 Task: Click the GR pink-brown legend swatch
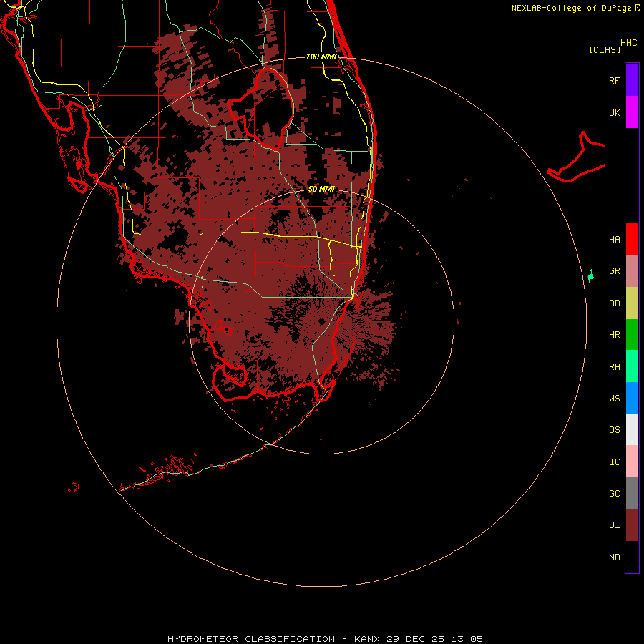coord(632,271)
